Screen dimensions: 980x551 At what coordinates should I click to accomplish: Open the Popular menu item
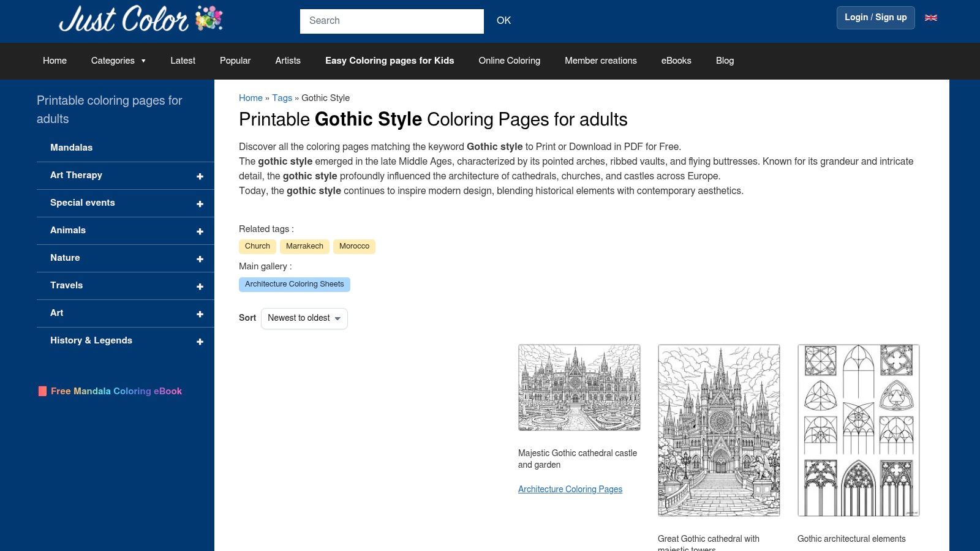[235, 61]
